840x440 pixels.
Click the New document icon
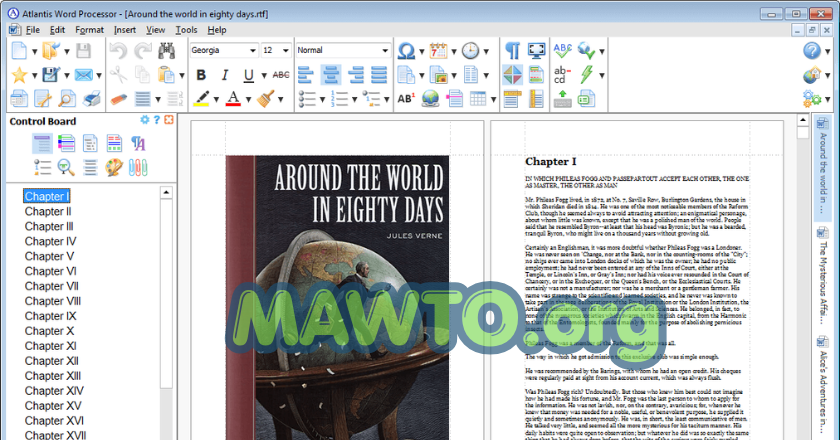point(19,51)
